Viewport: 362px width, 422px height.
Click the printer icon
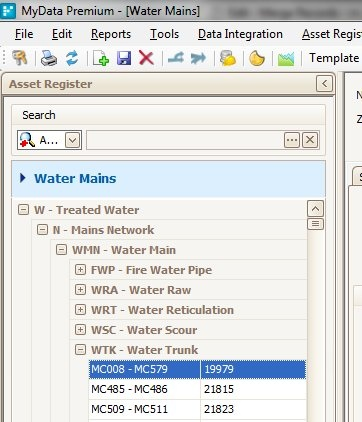[49, 58]
